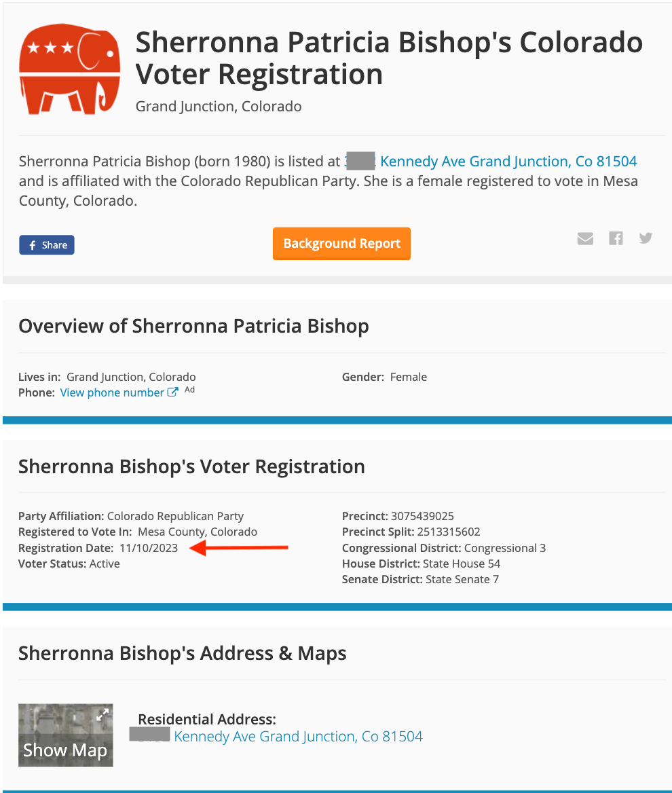Click the Address & Maps section heading
Screen dimensions: 672x793
click(x=183, y=653)
